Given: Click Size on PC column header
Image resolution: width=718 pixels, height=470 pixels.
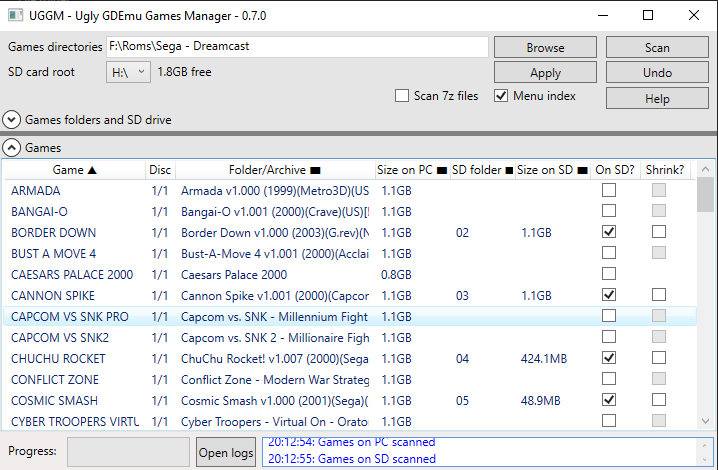Looking at the screenshot, I should click(412, 170).
